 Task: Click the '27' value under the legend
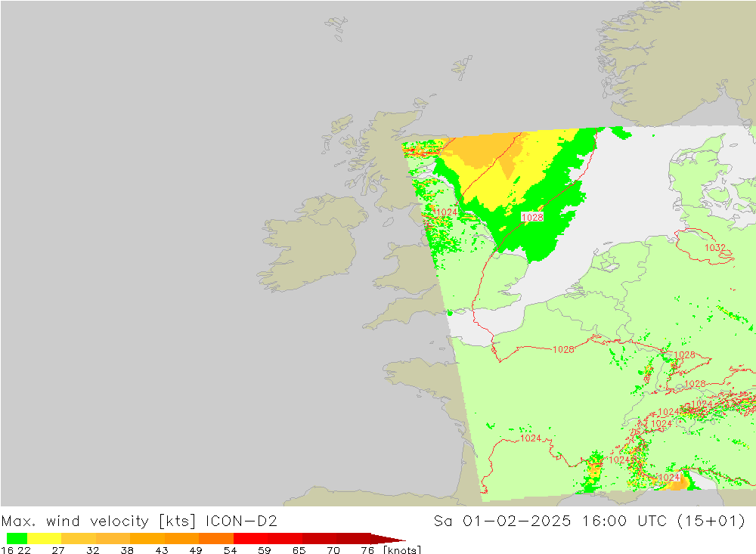pos(58,550)
